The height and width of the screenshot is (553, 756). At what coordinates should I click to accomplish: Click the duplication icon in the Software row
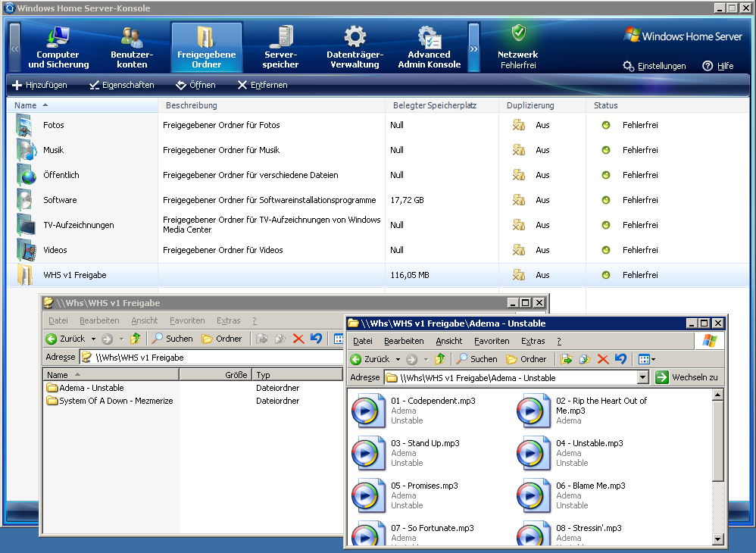click(518, 199)
